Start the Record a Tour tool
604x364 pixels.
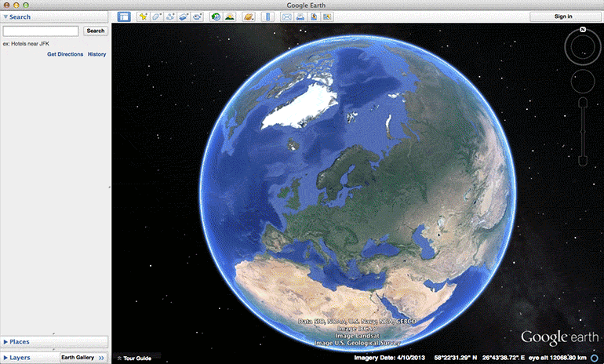pyautogui.click(x=197, y=16)
